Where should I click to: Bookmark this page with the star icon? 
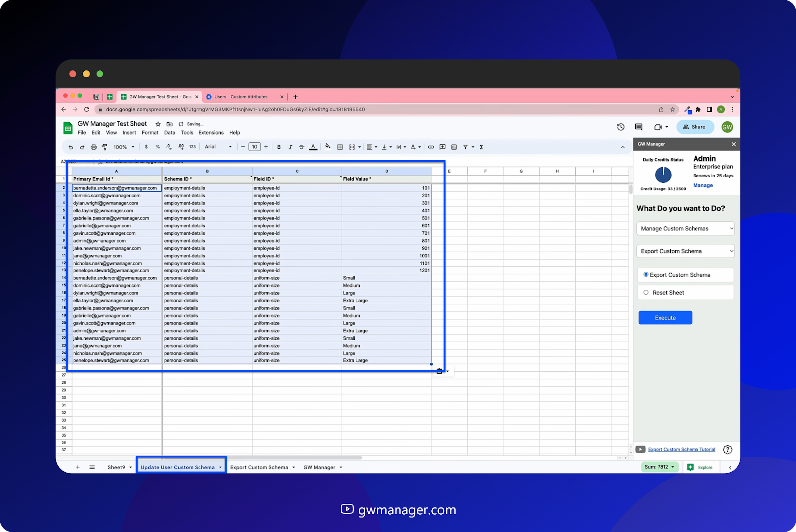click(x=673, y=110)
